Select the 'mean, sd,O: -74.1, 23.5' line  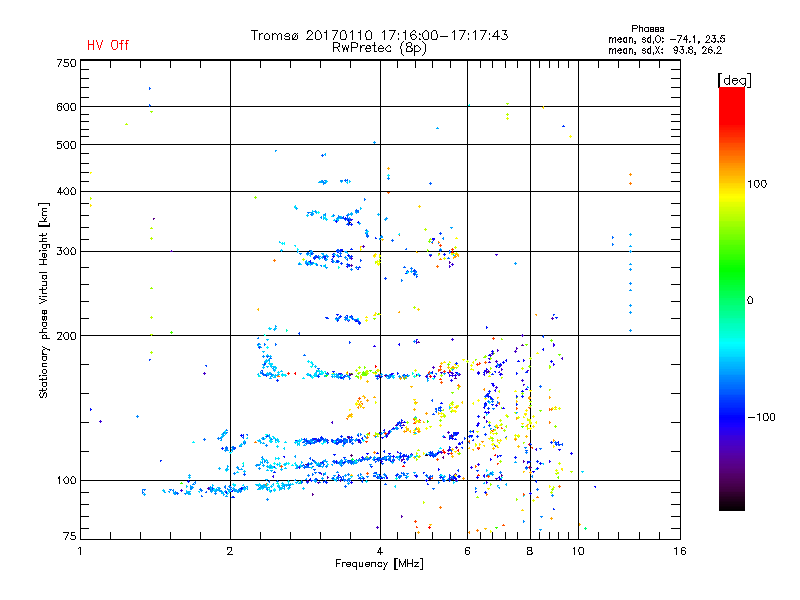666,39
